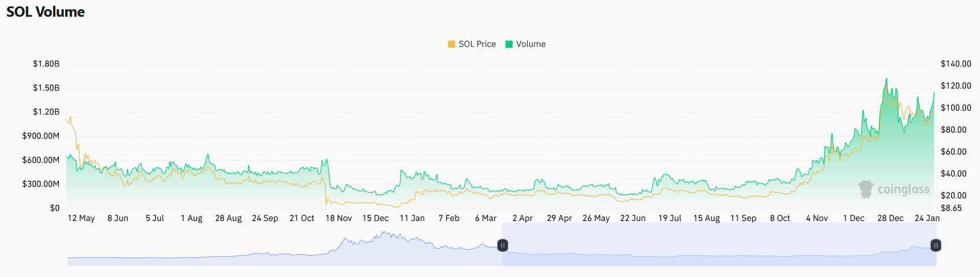This screenshot has width=980, height=277.
Task: Click the $600.00M volume axis label
Action: click(x=40, y=160)
